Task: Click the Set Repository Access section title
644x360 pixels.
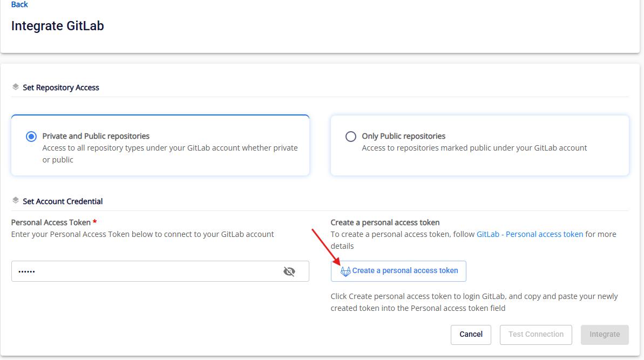Action: [x=61, y=87]
